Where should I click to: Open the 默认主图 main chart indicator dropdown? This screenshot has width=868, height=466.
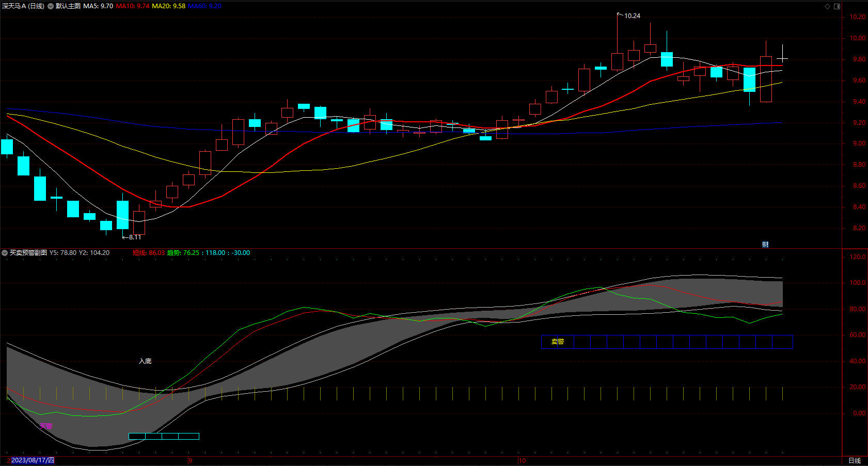point(51,6)
